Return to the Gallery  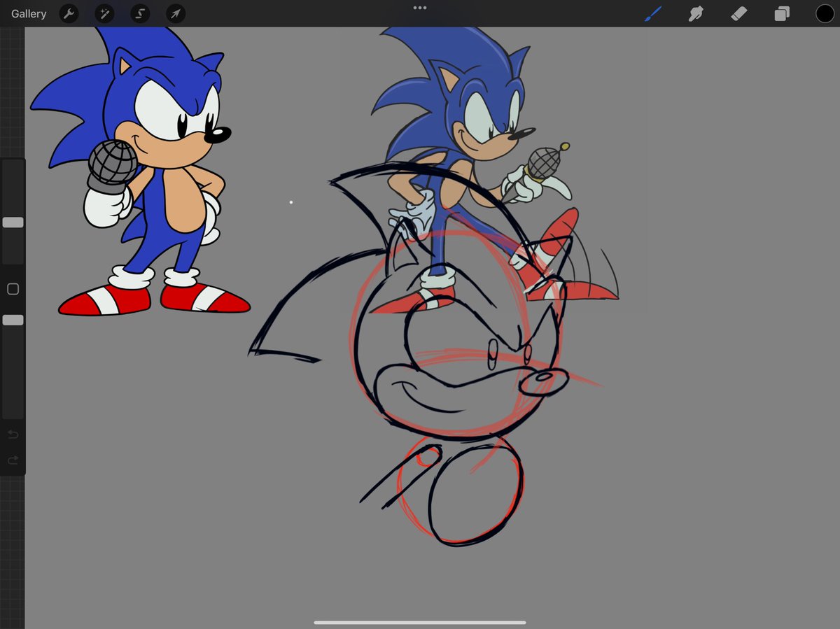tap(29, 13)
